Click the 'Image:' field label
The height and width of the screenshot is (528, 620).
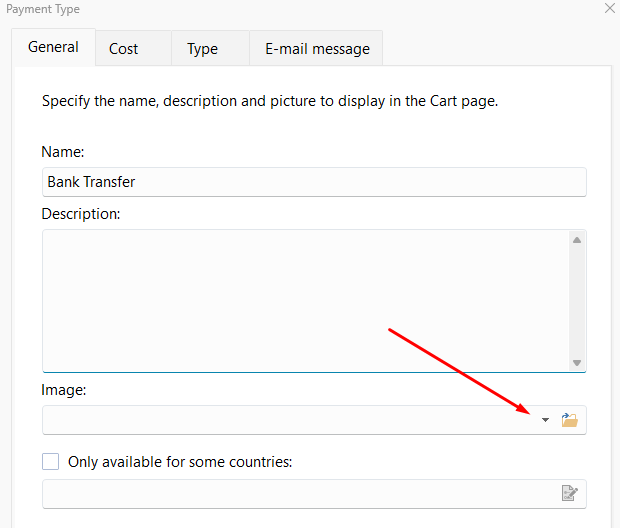pos(64,390)
